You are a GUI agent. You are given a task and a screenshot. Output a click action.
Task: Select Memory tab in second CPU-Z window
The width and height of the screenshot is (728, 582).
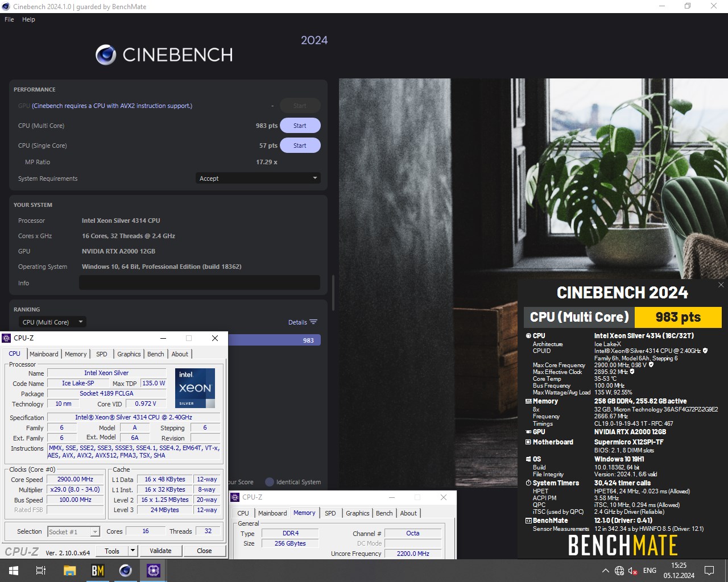pyautogui.click(x=304, y=513)
